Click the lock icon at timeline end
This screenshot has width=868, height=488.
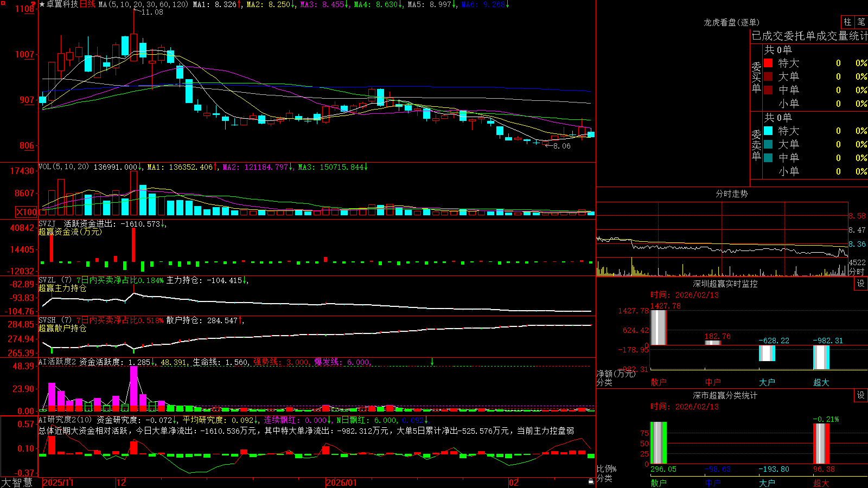591,481
